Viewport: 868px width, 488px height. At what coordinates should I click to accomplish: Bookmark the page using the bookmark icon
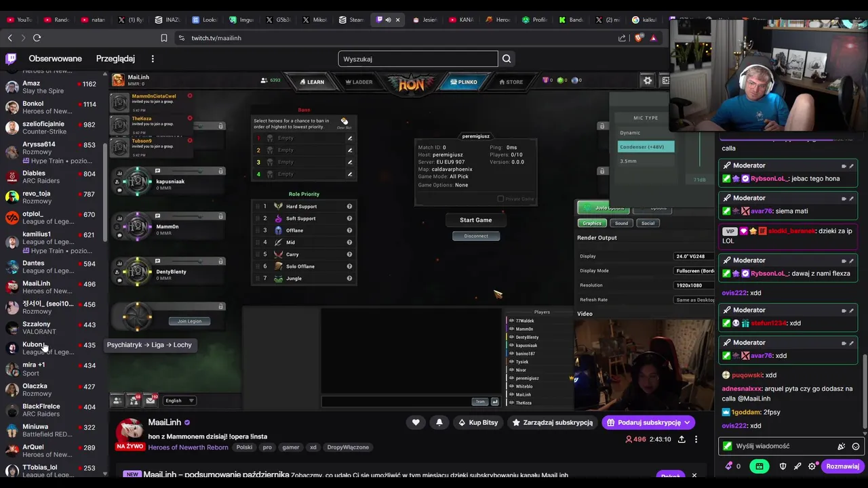tap(164, 38)
